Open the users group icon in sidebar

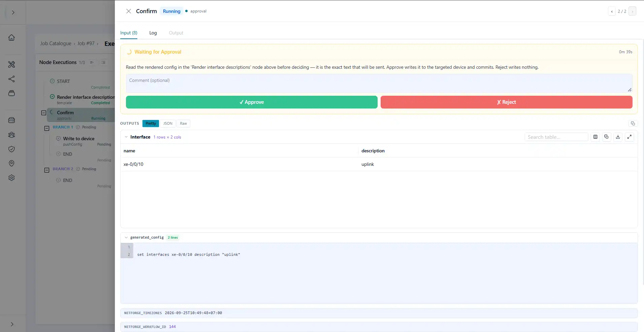(11, 135)
